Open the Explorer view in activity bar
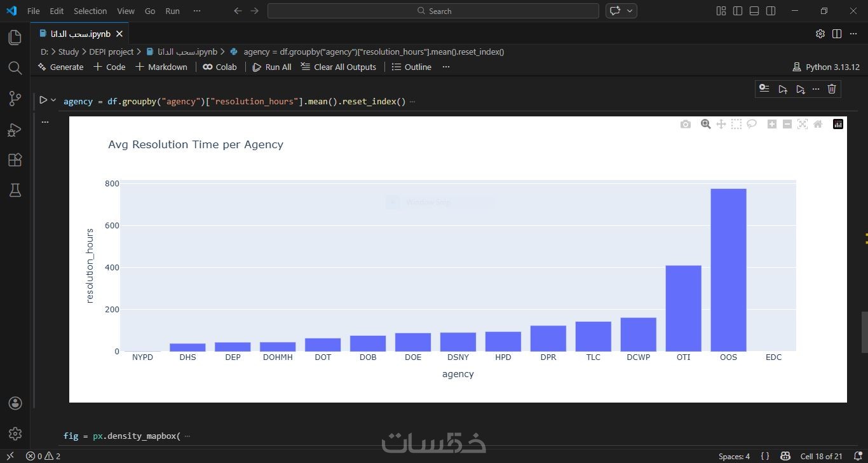This screenshot has width=868, height=463. [15, 38]
